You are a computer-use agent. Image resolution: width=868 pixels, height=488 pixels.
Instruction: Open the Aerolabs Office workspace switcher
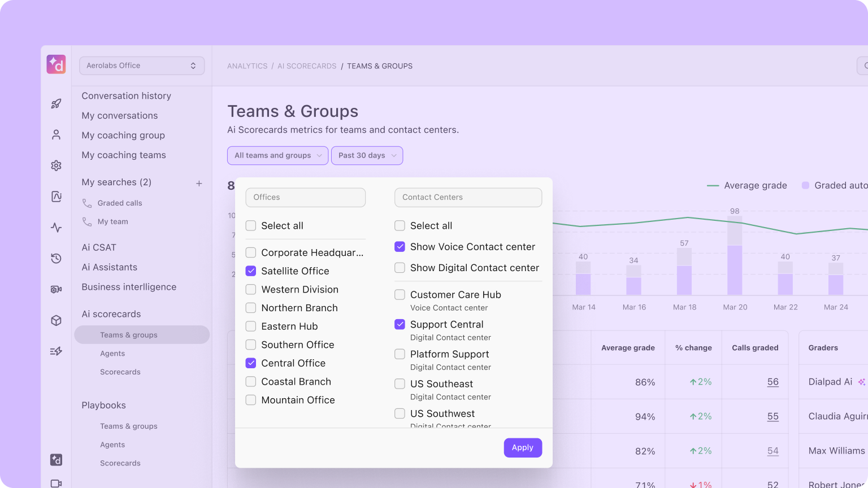click(141, 66)
